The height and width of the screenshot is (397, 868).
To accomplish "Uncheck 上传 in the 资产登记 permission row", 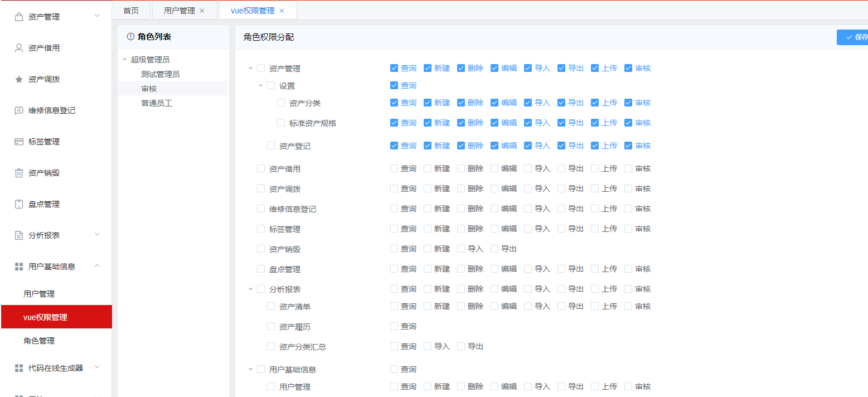I will (x=595, y=146).
